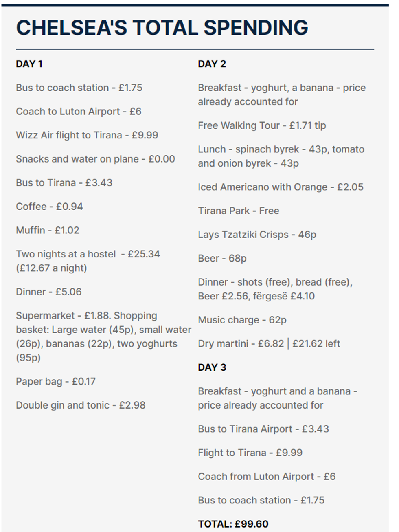Viewport: 399px width, 532px height.
Task: Click the Coach to Luton Airport entry
Action: (79, 112)
